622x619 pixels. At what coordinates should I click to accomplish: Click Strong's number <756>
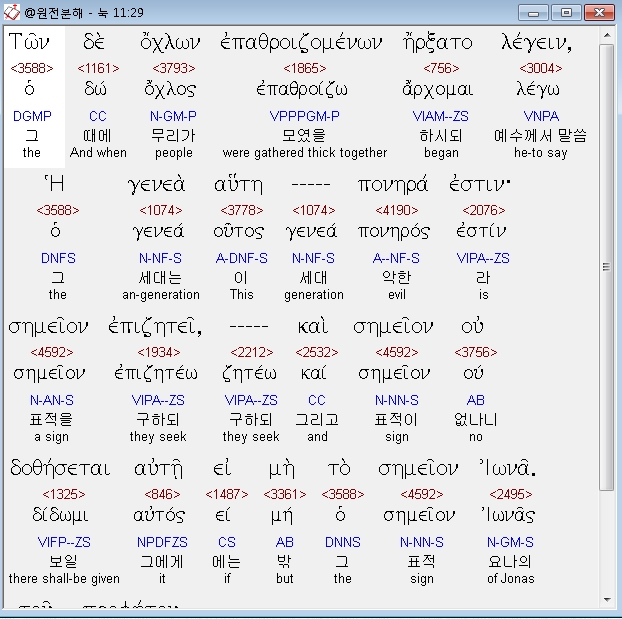click(x=441, y=68)
